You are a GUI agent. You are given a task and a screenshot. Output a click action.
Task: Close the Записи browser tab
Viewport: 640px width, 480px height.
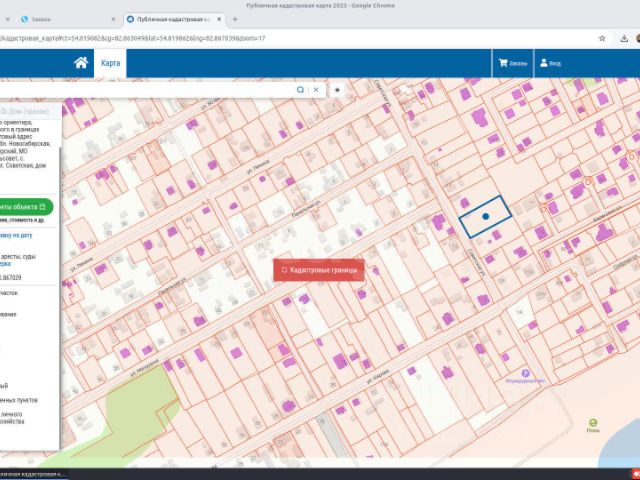pos(113,19)
